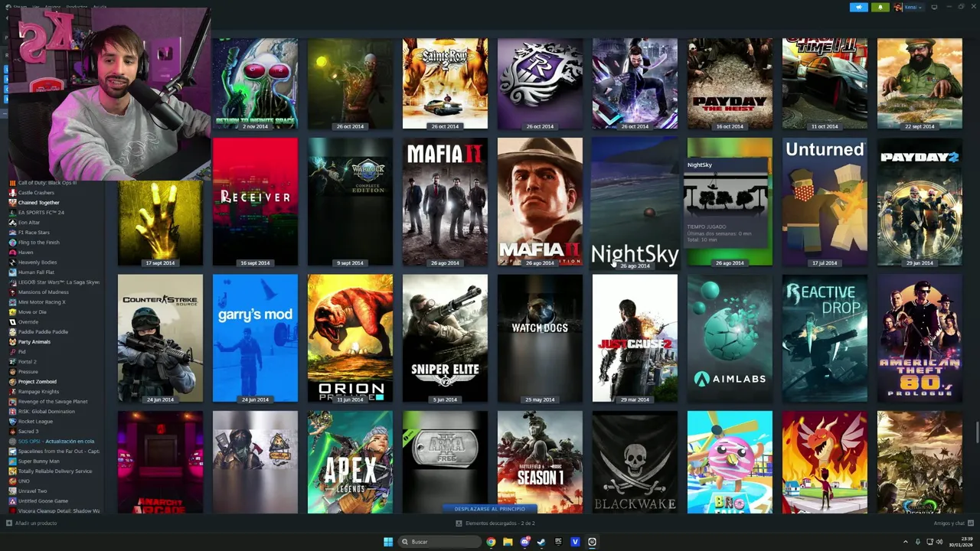The height and width of the screenshot is (551, 980).
Task: Select Unravel Two in library list
Action: (32, 491)
